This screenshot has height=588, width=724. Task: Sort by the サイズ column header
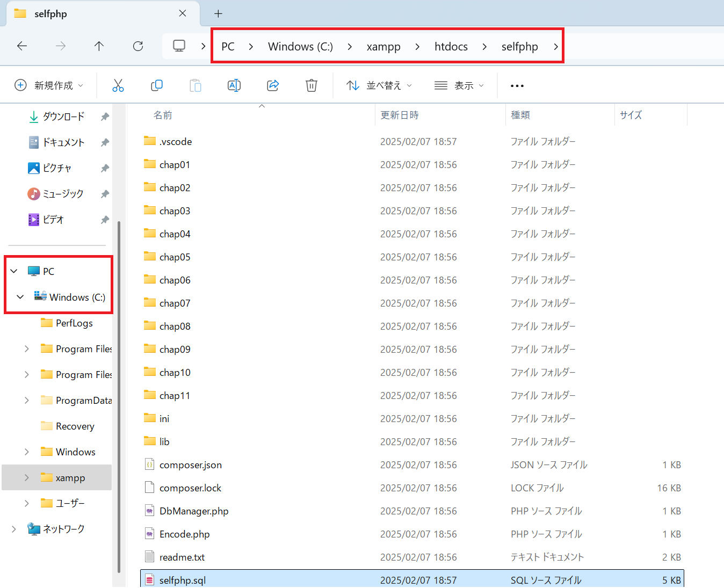(631, 115)
